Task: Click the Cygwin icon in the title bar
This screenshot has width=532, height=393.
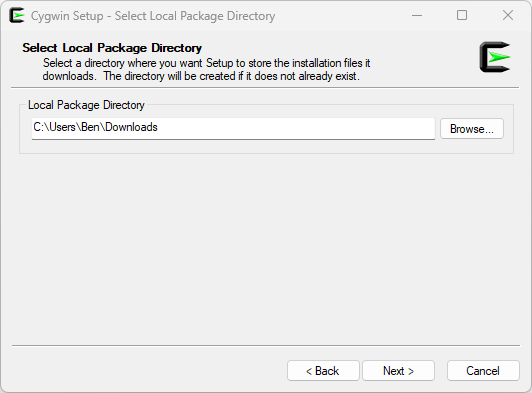Action: (x=17, y=15)
